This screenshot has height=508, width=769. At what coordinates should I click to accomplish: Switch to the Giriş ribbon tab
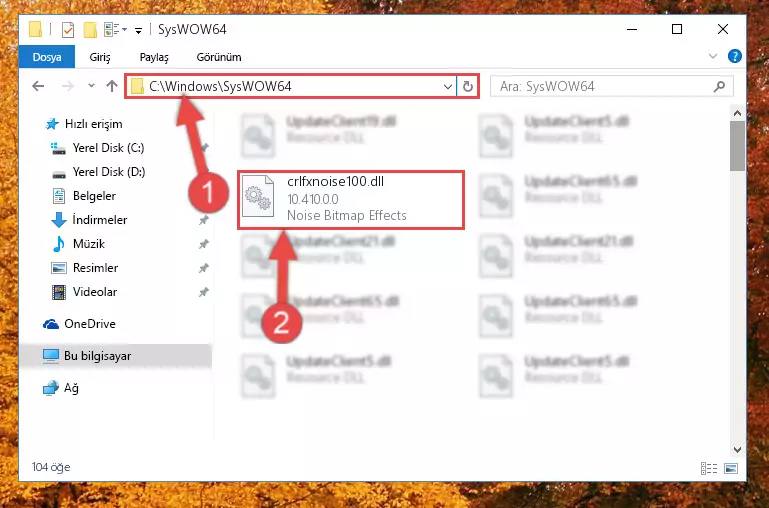100,57
